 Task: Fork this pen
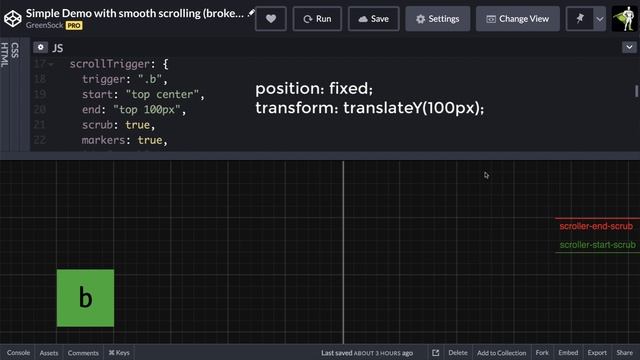coord(542,353)
